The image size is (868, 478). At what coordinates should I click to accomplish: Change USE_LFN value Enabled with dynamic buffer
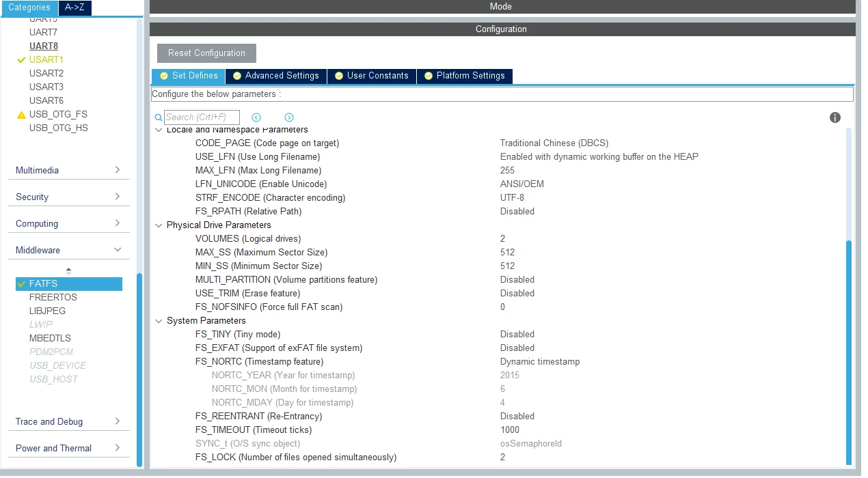coord(599,156)
